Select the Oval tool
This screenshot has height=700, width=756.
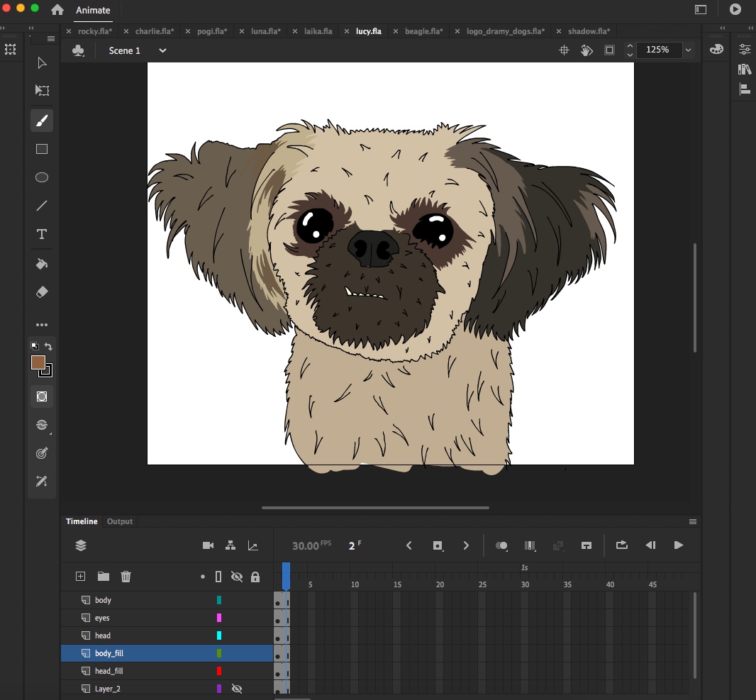click(42, 177)
